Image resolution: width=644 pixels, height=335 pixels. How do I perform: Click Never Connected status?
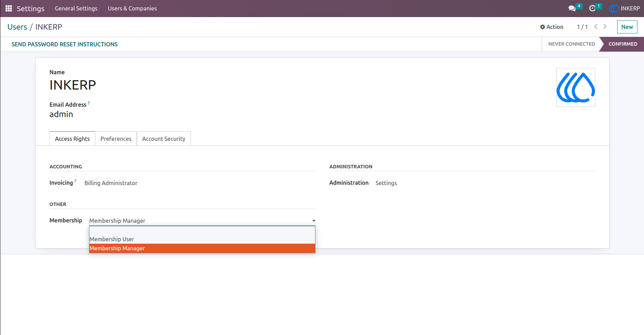tap(571, 44)
